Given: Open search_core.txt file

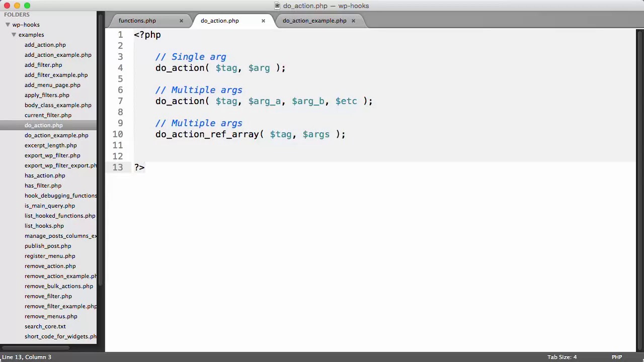Looking at the screenshot, I should tap(45, 326).
